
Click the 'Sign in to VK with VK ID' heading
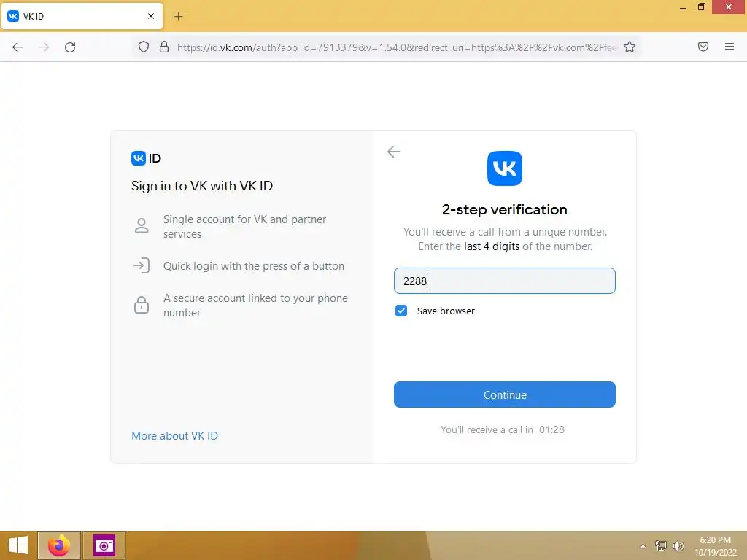(202, 186)
